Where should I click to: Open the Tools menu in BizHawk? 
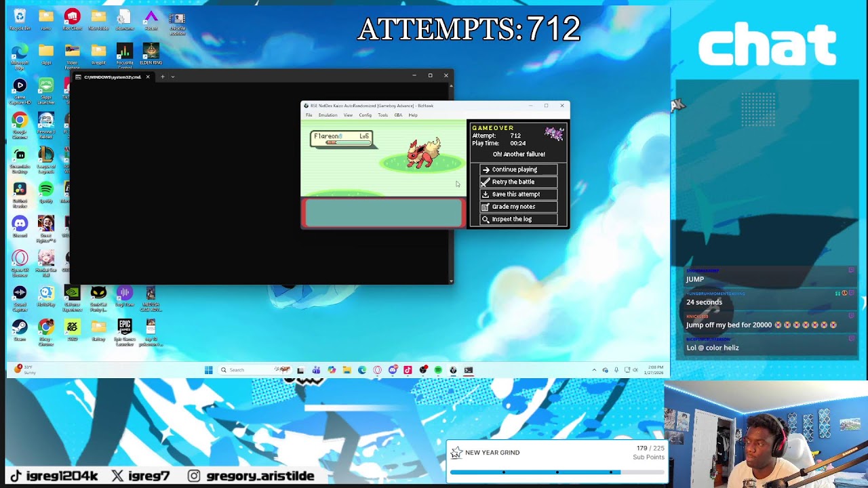coord(383,115)
